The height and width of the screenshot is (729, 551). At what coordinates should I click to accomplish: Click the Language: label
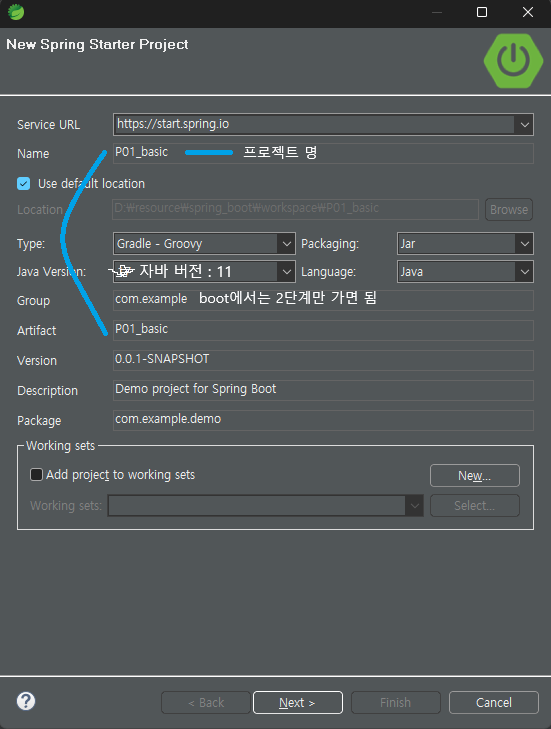point(329,272)
